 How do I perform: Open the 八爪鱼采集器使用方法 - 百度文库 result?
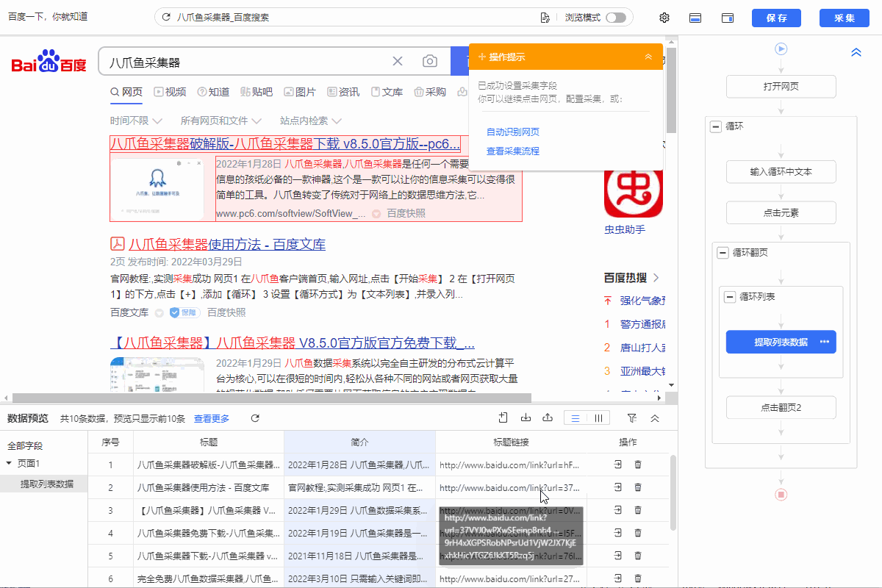pos(227,244)
